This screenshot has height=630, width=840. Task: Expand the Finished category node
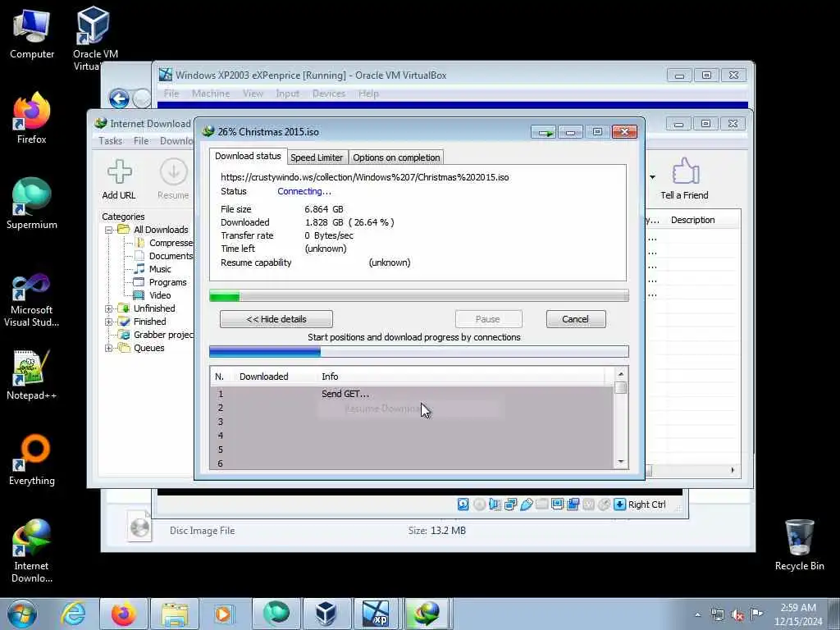[109, 322]
